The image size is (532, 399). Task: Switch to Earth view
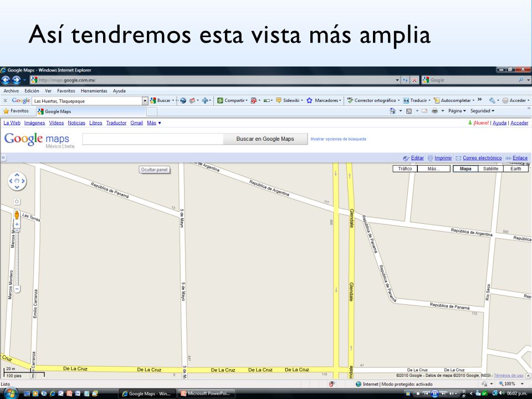click(516, 168)
